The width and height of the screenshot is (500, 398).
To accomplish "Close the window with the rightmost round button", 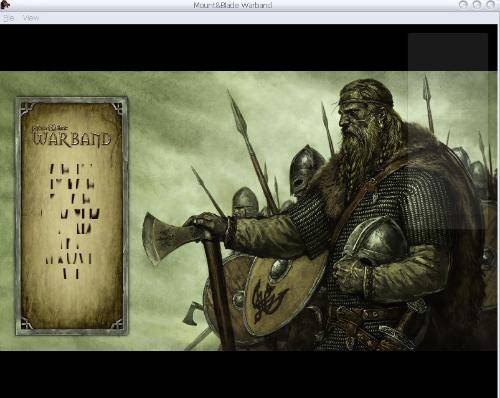I will point(491,5).
